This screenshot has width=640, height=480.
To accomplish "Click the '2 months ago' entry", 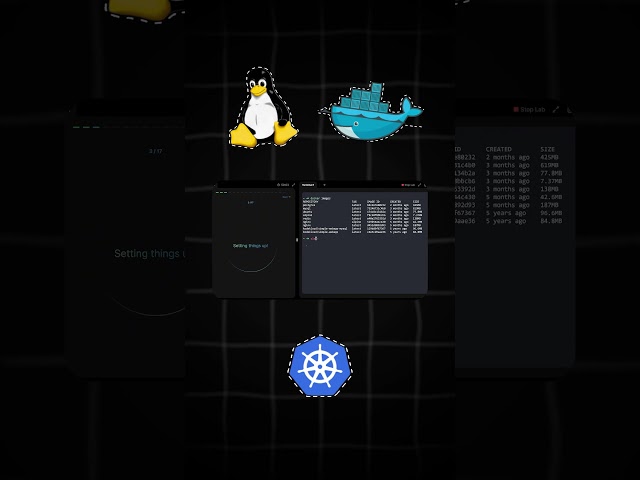I will pos(507,157).
